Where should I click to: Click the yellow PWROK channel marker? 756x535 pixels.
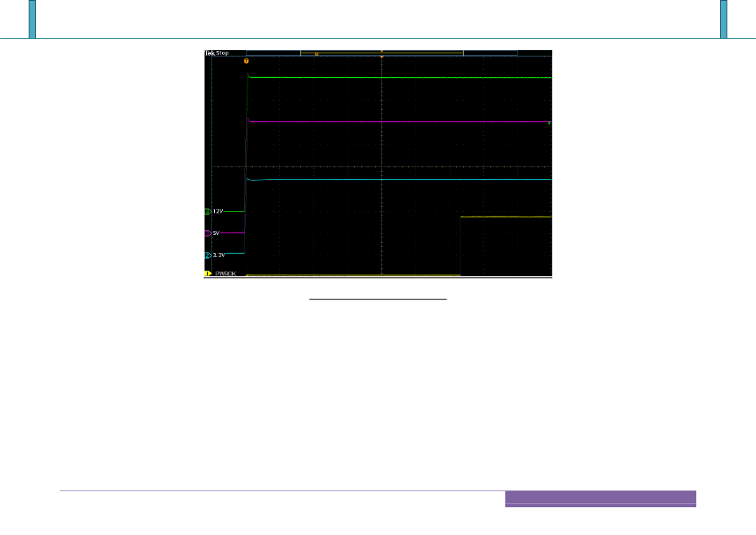pyautogui.click(x=208, y=274)
